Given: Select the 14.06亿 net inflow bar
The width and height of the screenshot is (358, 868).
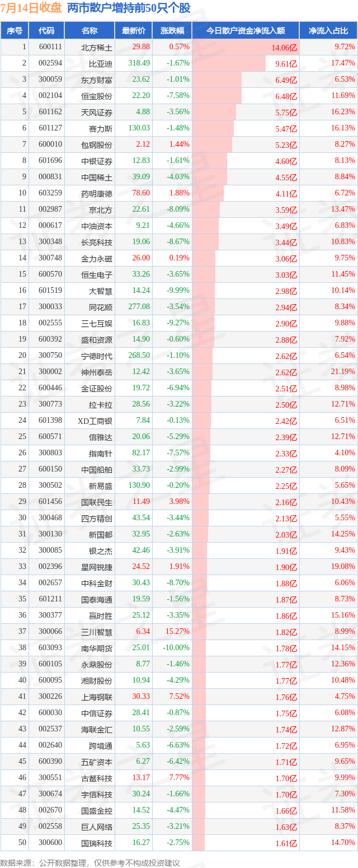Looking at the screenshot, I should tap(246, 48).
